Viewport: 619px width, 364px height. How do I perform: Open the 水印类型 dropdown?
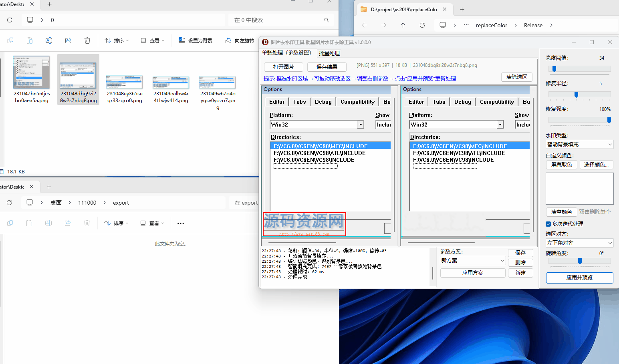579,144
